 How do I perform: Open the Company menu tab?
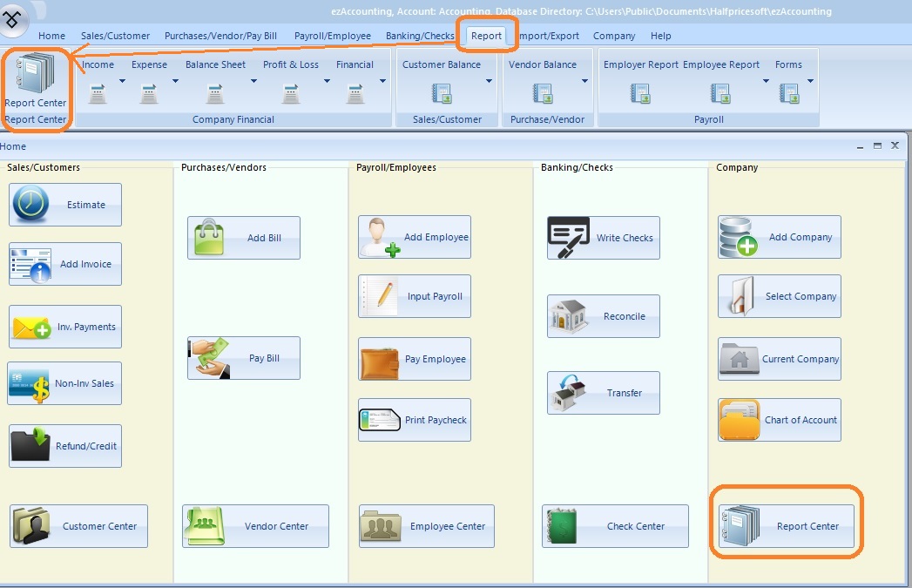coord(614,36)
